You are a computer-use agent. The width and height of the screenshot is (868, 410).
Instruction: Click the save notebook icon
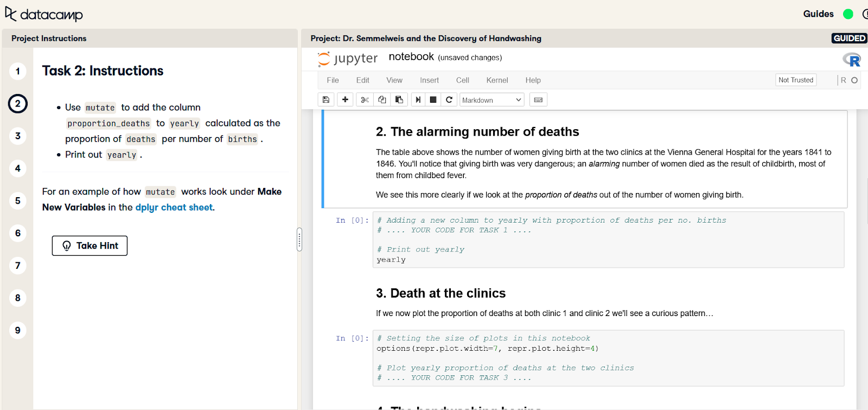[326, 100]
